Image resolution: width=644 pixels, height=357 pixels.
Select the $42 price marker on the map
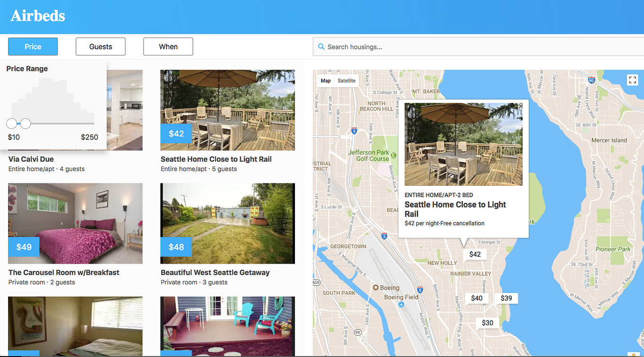(x=475, y=254)
